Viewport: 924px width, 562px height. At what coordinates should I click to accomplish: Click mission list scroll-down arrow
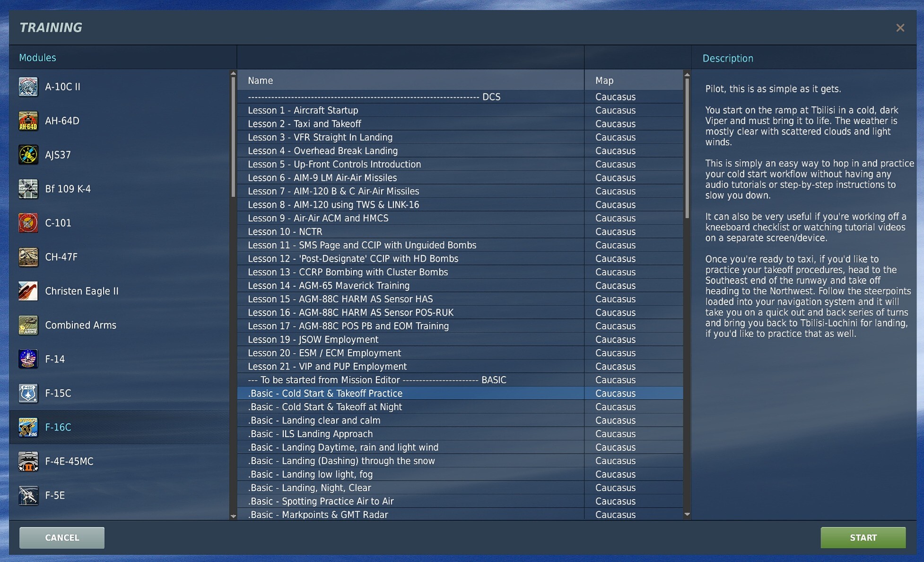(x=687, y=514)
